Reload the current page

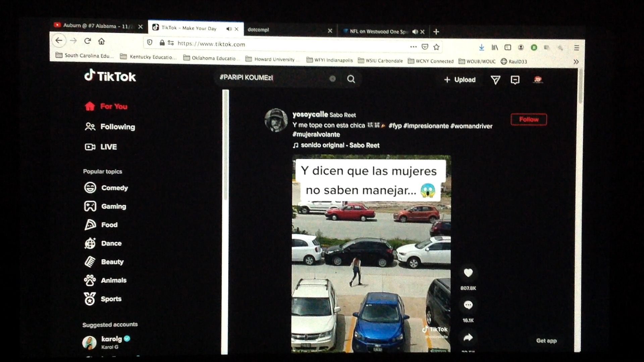point(88,41)
